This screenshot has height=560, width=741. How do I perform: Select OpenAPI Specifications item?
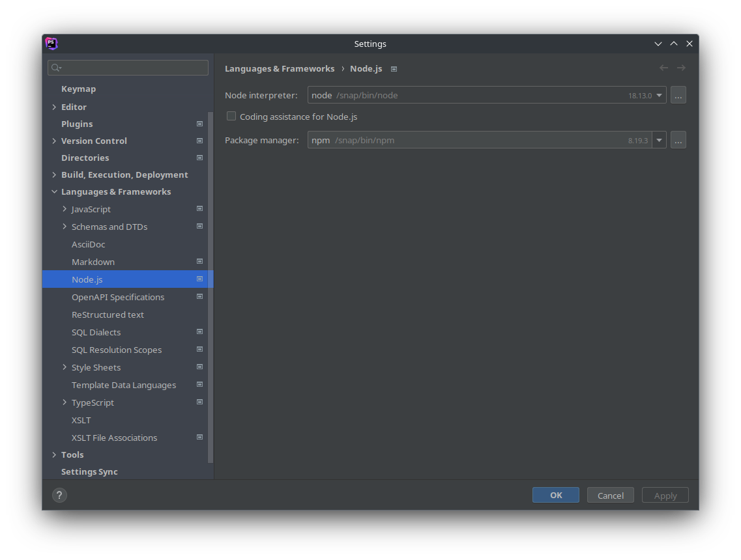118,297
